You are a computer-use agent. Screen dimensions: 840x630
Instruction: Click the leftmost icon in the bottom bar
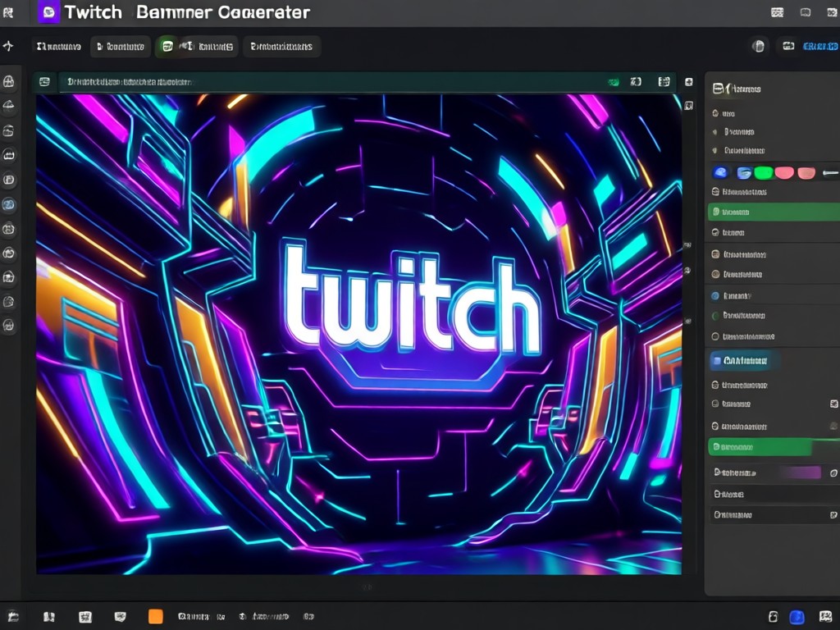[x=13, y=617]
